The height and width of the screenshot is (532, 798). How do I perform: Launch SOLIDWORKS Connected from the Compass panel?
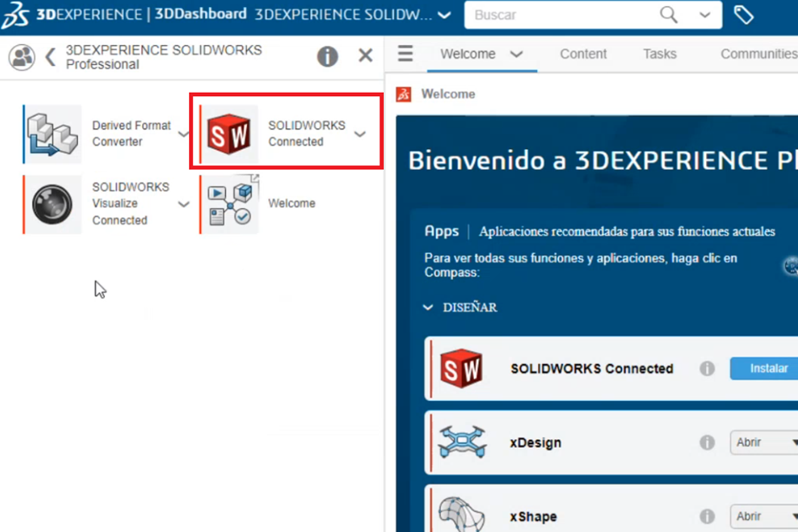point(230,134)
